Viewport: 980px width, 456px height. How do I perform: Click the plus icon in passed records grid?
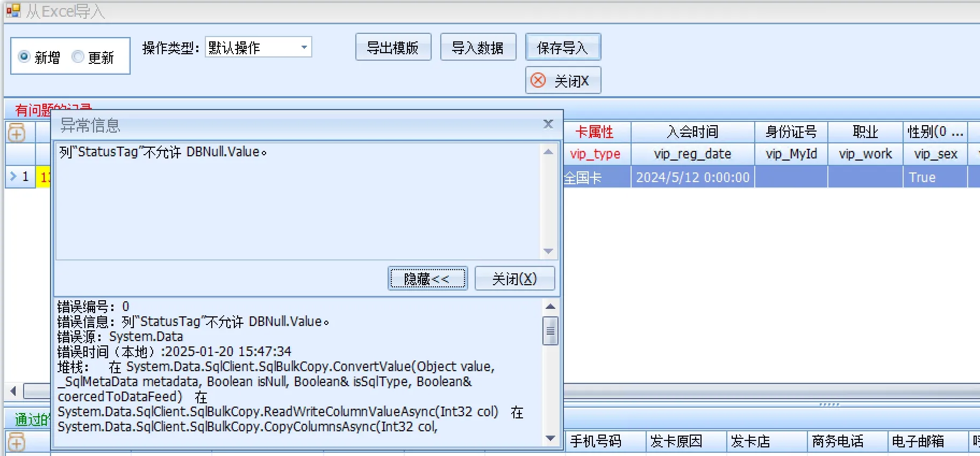pyautogui.click(x=17, y=442)
